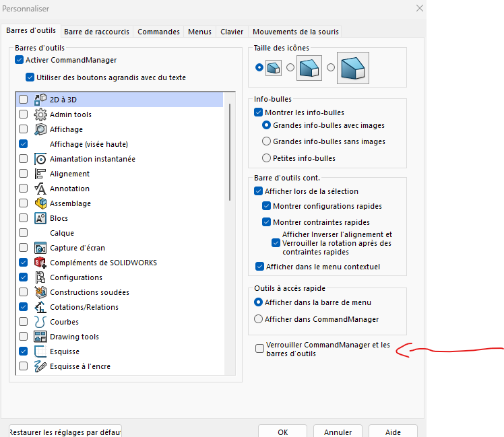
Task: Click the Courbes curve icon
Action: click(40, 322)
